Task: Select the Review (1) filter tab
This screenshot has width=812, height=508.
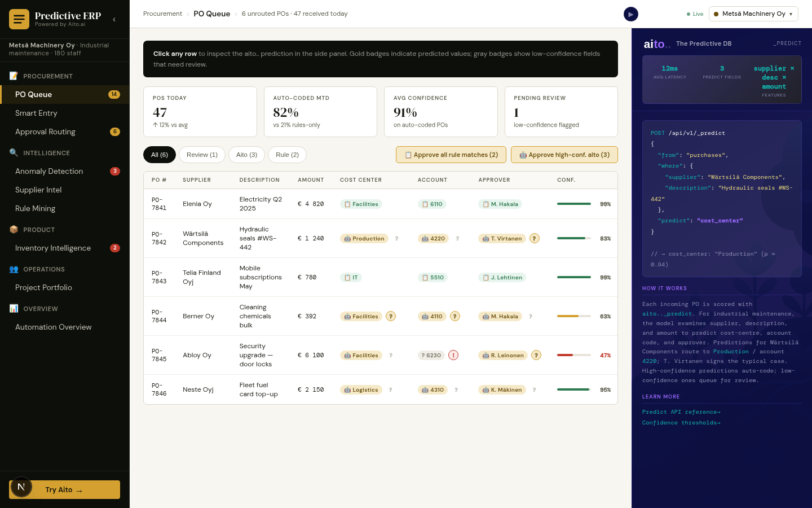Action: tap(202, 155)
